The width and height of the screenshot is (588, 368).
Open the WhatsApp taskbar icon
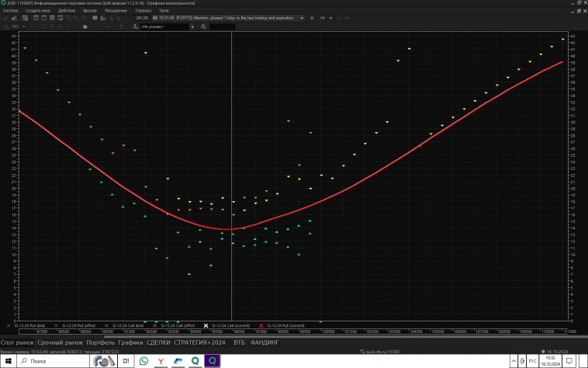click(144, 361)
